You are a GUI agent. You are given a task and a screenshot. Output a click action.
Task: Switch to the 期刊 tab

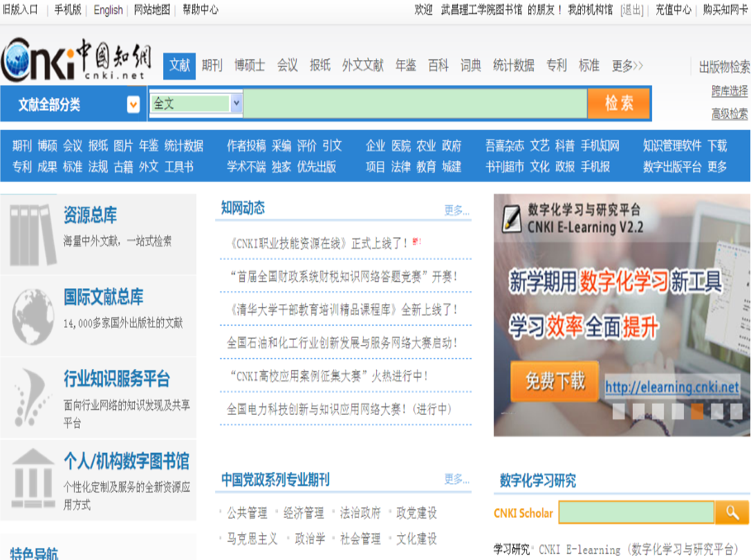(212, 65)
